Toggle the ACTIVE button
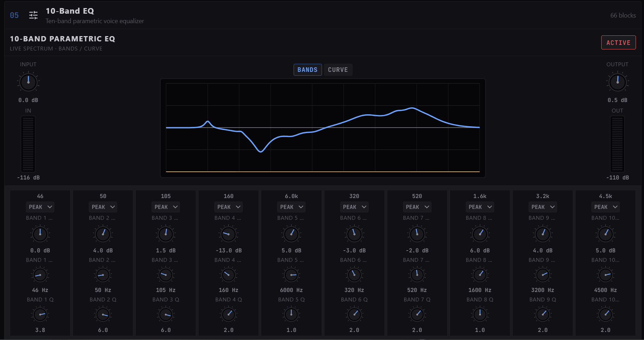The image size is (644, 340). 618,42
